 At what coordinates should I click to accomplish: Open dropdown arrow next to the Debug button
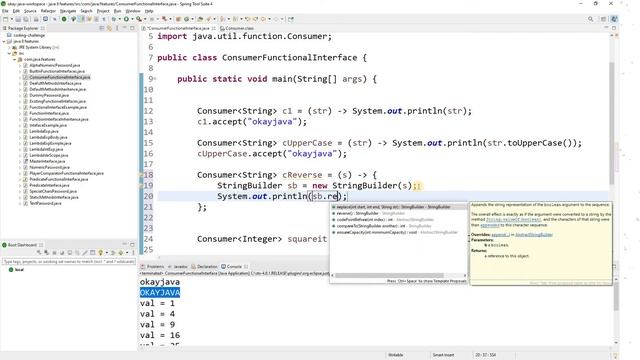pyautogui.click(x=119, y=19)
